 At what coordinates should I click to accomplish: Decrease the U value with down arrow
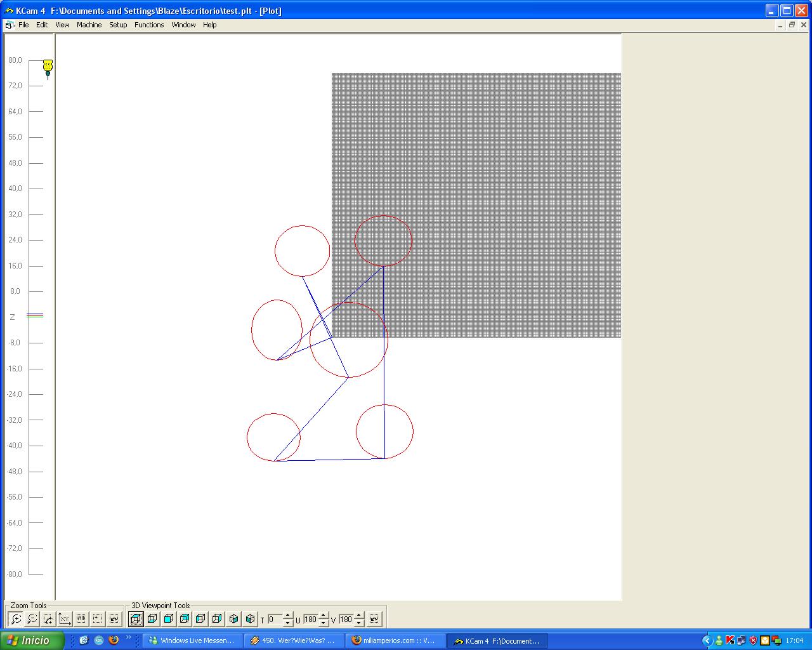(324, 623)
